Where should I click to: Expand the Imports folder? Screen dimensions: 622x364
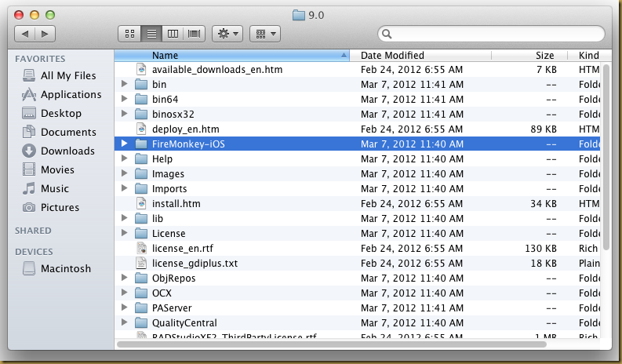(124, 188)
